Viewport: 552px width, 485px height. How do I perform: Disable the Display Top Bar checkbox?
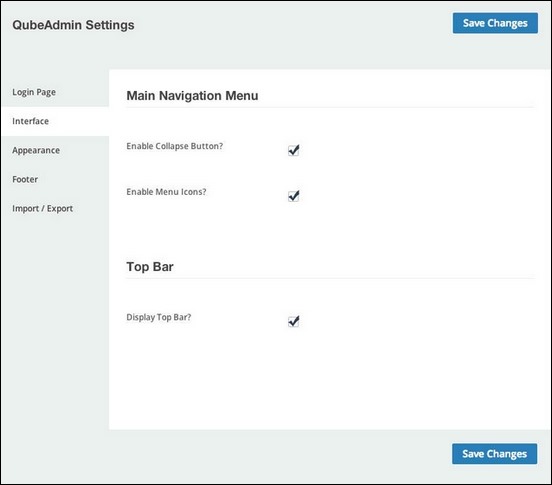point(294,321)
